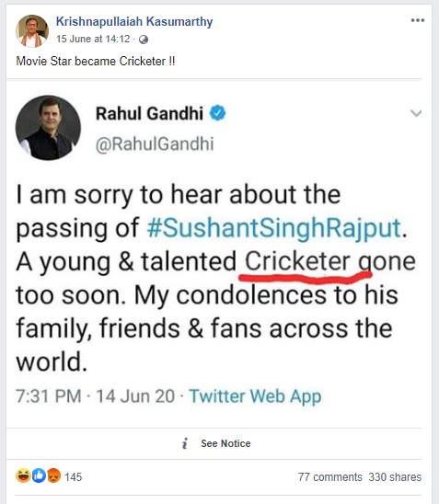Click the #SushantSinghRajput hashtag
Image resolution: width=439 pixels, height=504 pixels.
(274, 228)
